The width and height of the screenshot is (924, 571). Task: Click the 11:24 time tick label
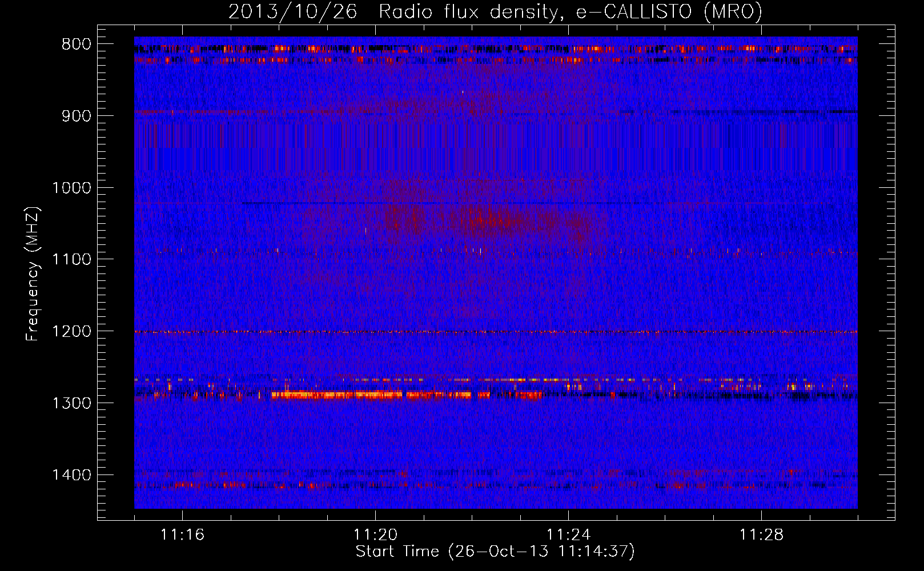(568, 534)
